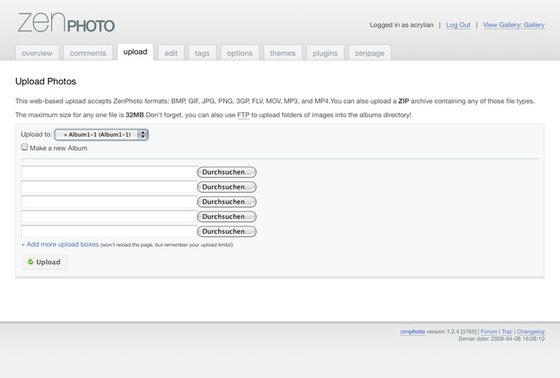Open the zenpage tab
The height and width of the screenshot is (378, 560).
[370, 53]
